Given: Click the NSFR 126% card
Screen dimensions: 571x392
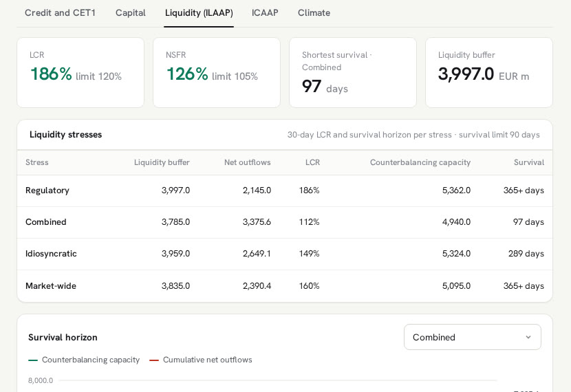Looking at the screenshot, I should (x=217, y=72).
